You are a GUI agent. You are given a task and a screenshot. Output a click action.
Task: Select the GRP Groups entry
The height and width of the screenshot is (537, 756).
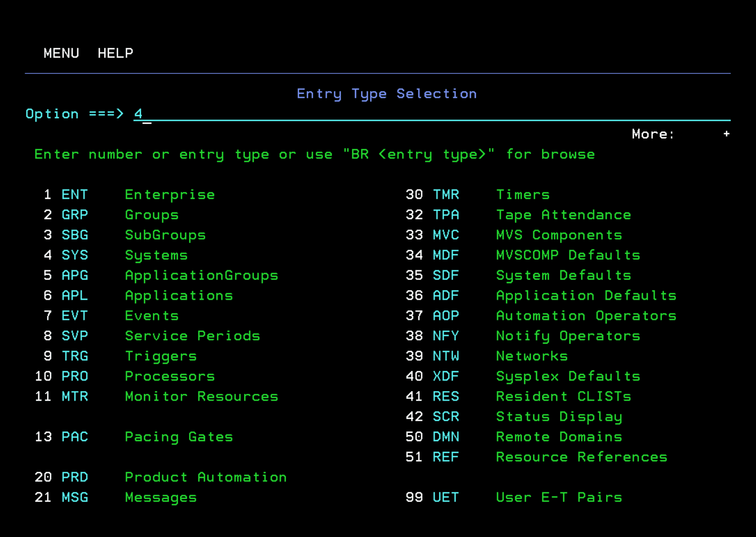[x=74, y=215]
